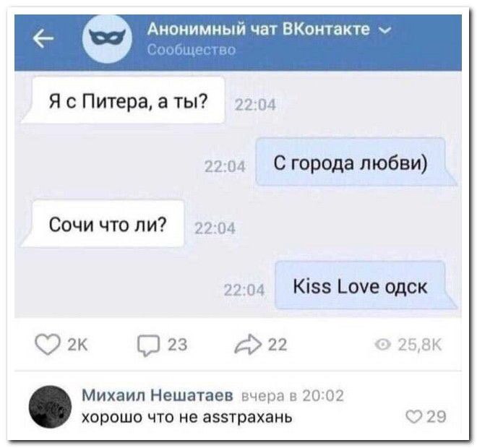
Task: Like the post with the heart icon
Action: (x=48, y=345)
